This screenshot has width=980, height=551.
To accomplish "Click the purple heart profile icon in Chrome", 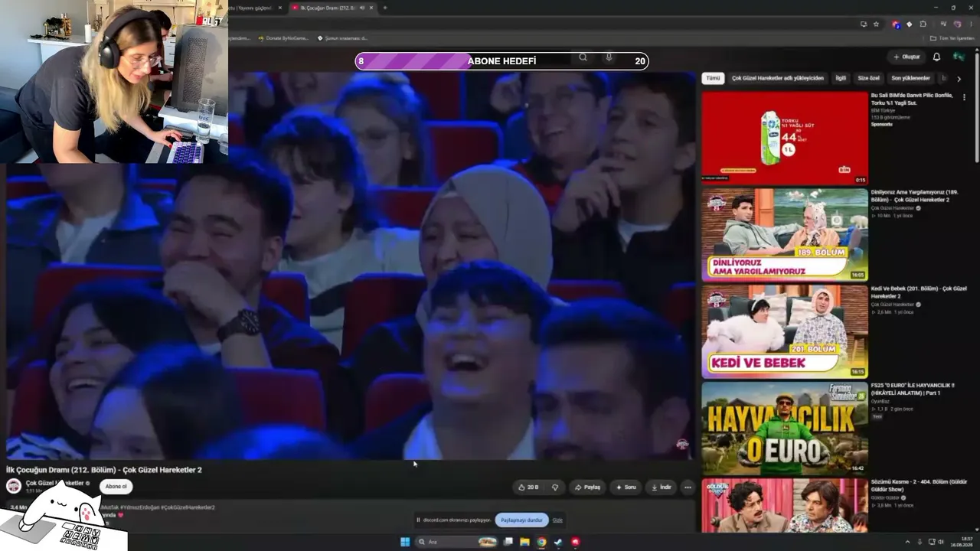I will (x=957, y=24).
